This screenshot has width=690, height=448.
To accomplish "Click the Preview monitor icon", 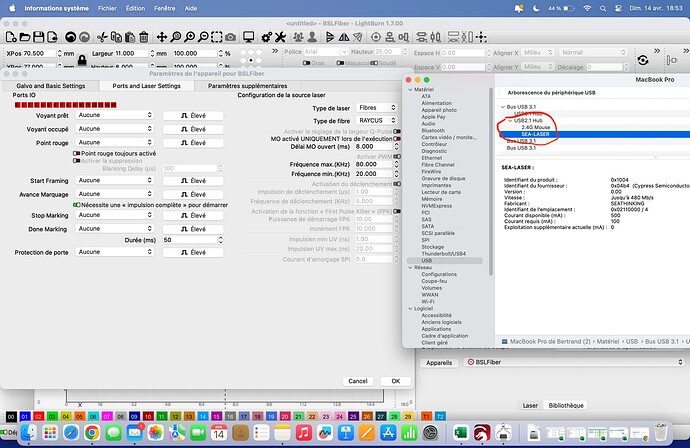I will click(x=249, y=37).
